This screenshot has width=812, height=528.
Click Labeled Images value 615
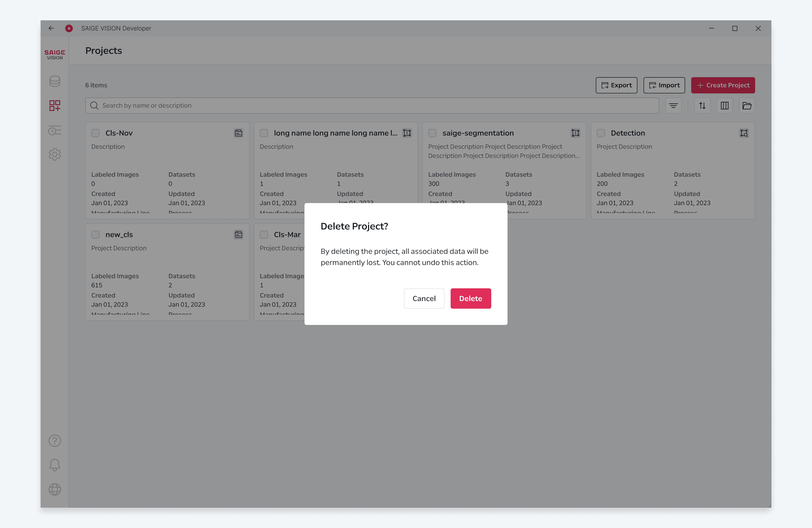click(x=97, y=285)
